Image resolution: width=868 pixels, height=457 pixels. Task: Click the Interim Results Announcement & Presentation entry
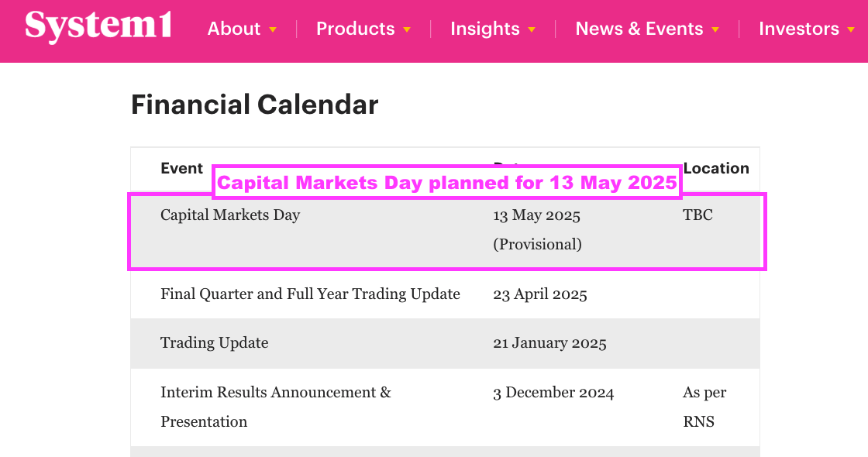pos(276,407)
